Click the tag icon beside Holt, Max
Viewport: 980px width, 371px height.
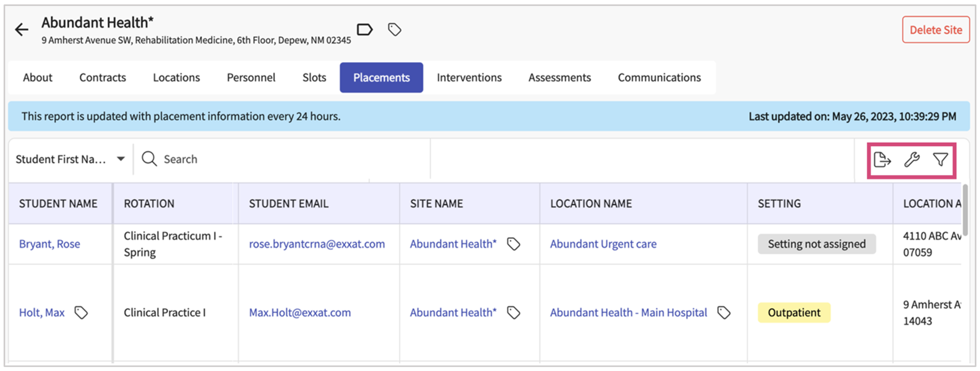tap(81, 312)
